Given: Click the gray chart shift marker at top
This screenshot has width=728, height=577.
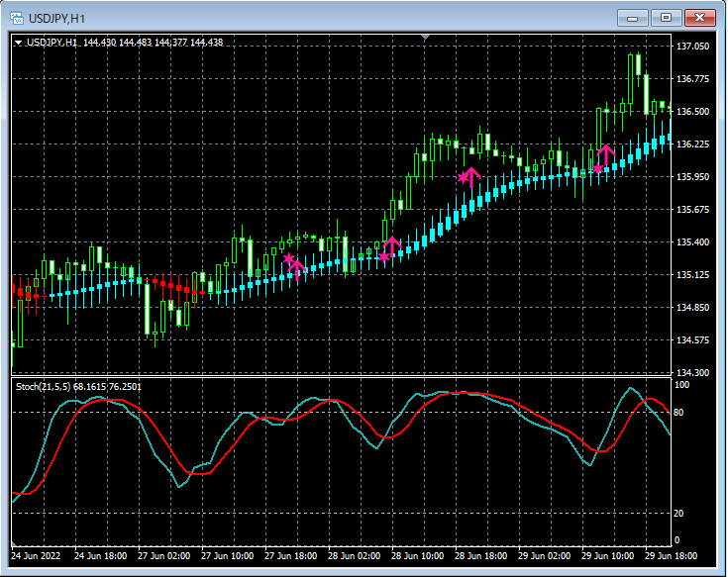Looking at the screenshot, I should (425, 38).
